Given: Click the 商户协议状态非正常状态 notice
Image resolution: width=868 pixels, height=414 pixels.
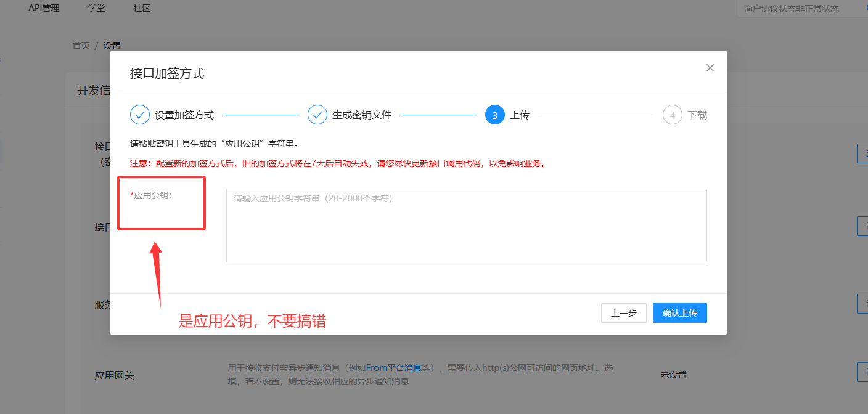Looking at the screenshot, I should pos(792,8).
